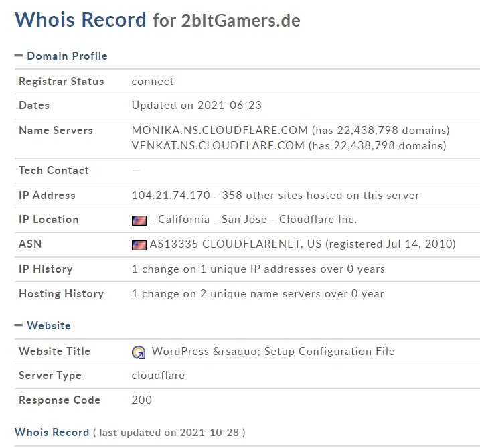
Task: Click the Whois Record page heading
Action: (x=80, y=19)
